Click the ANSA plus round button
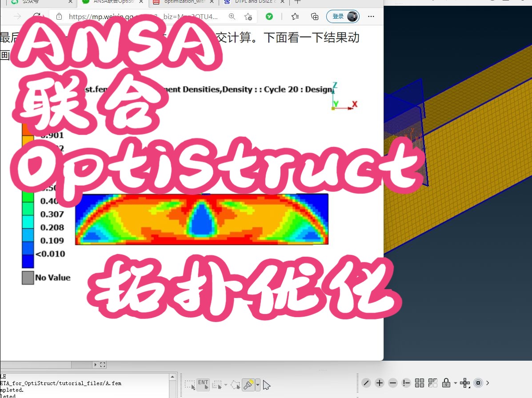Screen dimensions: 532x398 tap(379, 383)
